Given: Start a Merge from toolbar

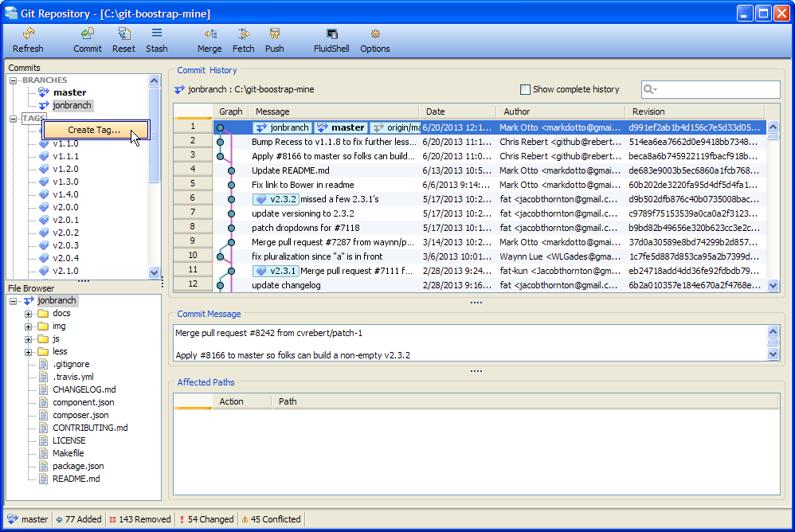Looking at the screenshot, I should point(210,40).
